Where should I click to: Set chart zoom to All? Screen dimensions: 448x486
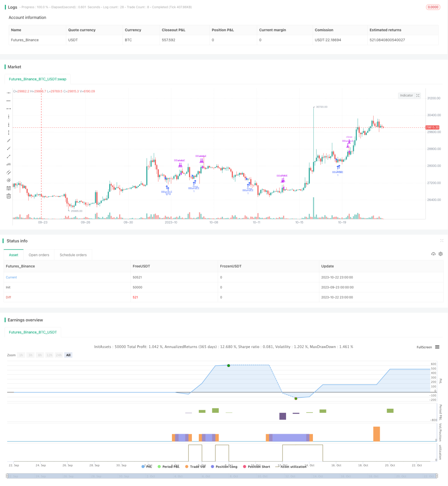pos(68,355)
